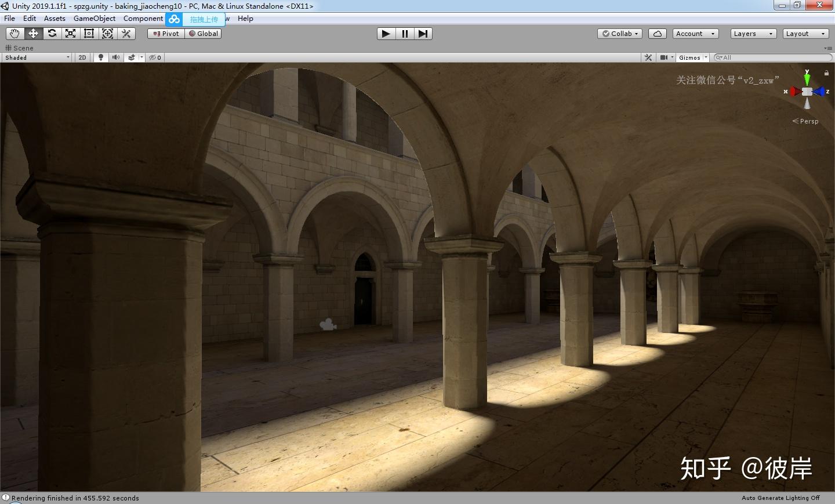Select the camera gizmo in the scene

pyautogui.click(x=328, y=324)
